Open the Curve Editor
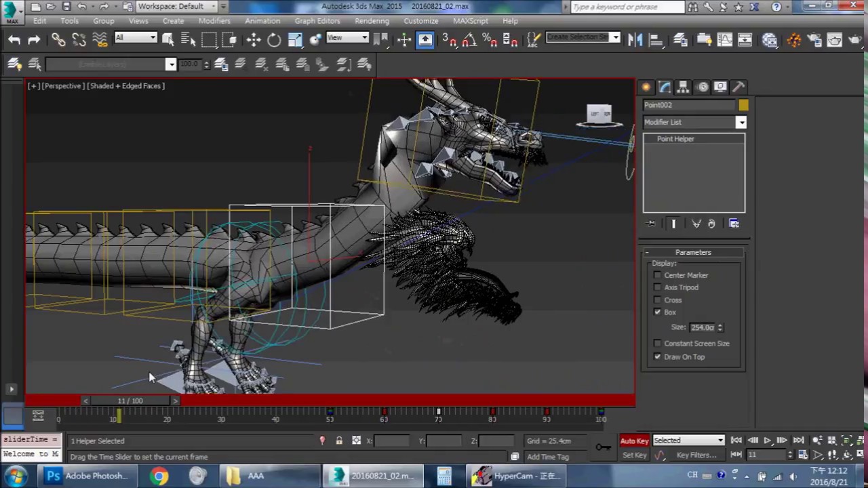The height and width of the screenshot is (488, 868). click(725, 39)
